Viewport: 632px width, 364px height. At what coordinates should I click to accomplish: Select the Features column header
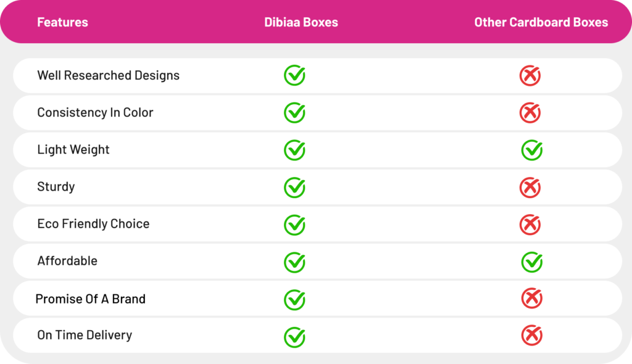tap(62, 22)
